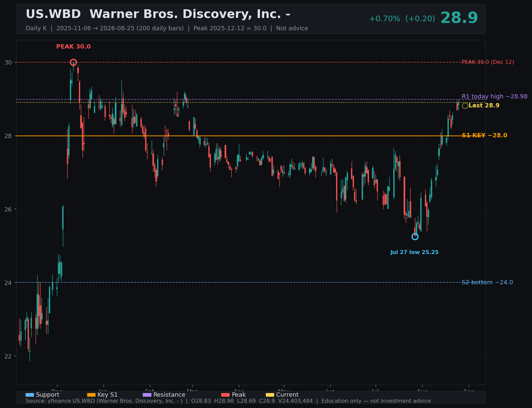Click the 'Resistance' legend text
The height and width of the screenshot is (408, 532).
click(x=169, y=395)
